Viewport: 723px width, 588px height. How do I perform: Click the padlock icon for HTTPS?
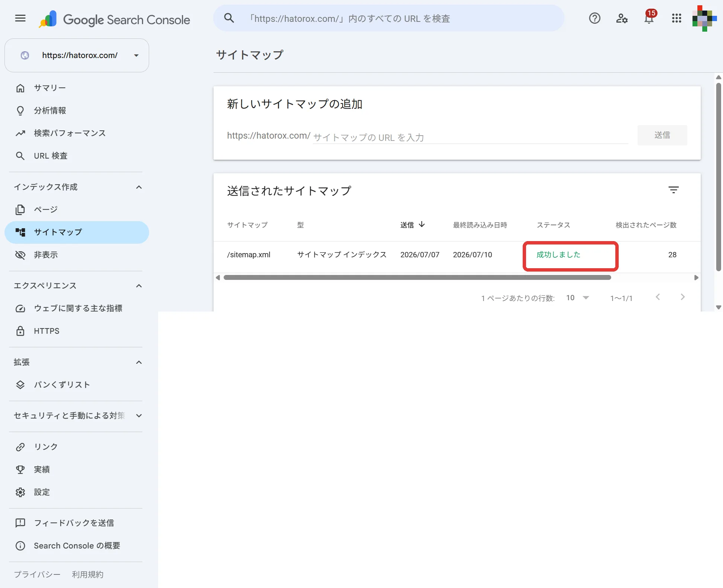pos(20,331)
